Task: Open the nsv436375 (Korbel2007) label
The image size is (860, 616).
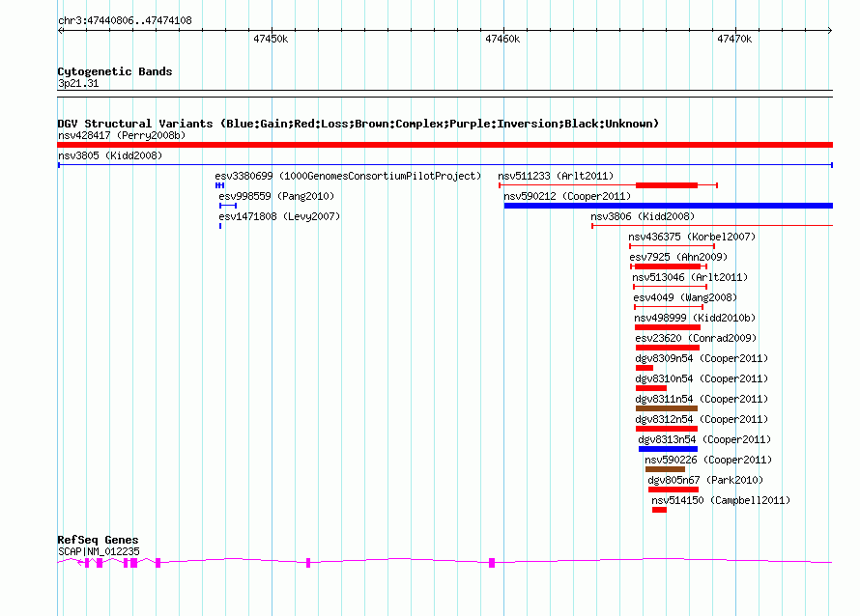Action: click(692, 237)
